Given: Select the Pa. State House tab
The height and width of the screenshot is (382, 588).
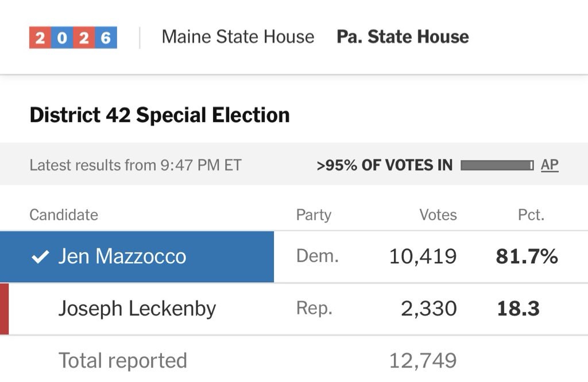Looking at the screenshot, I should point(403,37).
